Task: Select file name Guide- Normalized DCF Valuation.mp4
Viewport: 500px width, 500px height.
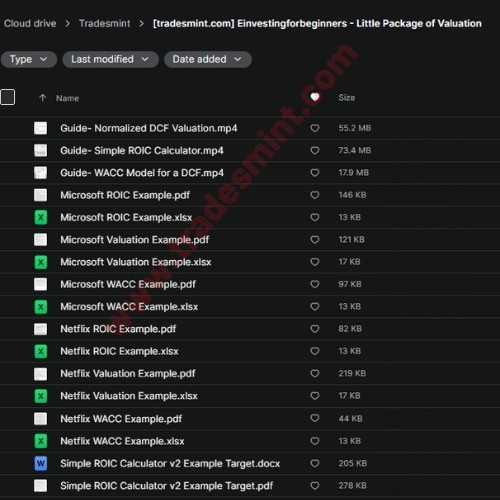Action: click(x=149, y=128)
